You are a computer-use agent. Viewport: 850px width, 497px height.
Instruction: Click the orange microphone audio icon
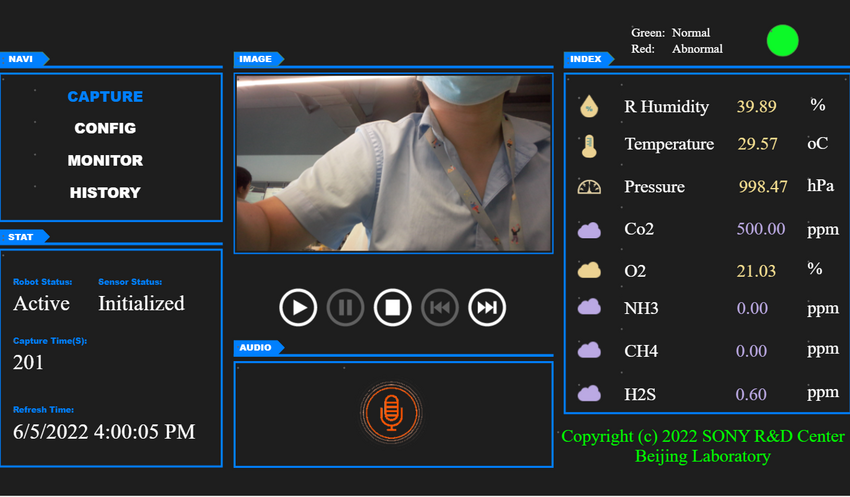coord(392,412)
